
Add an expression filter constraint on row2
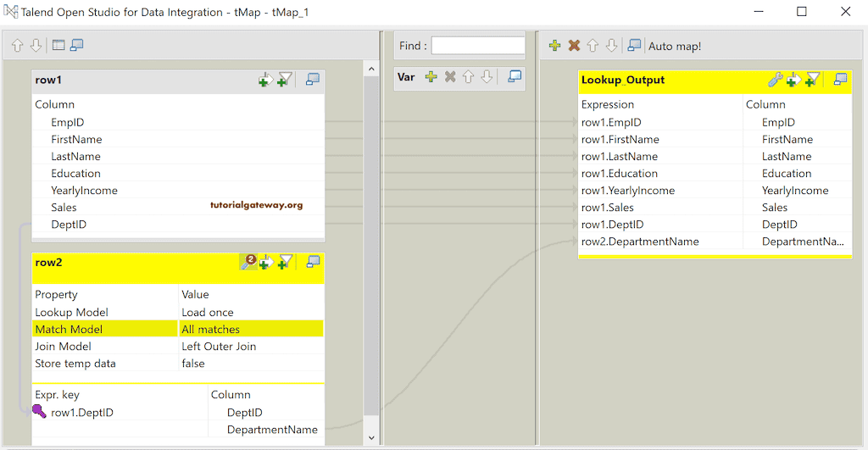(266, 262)
